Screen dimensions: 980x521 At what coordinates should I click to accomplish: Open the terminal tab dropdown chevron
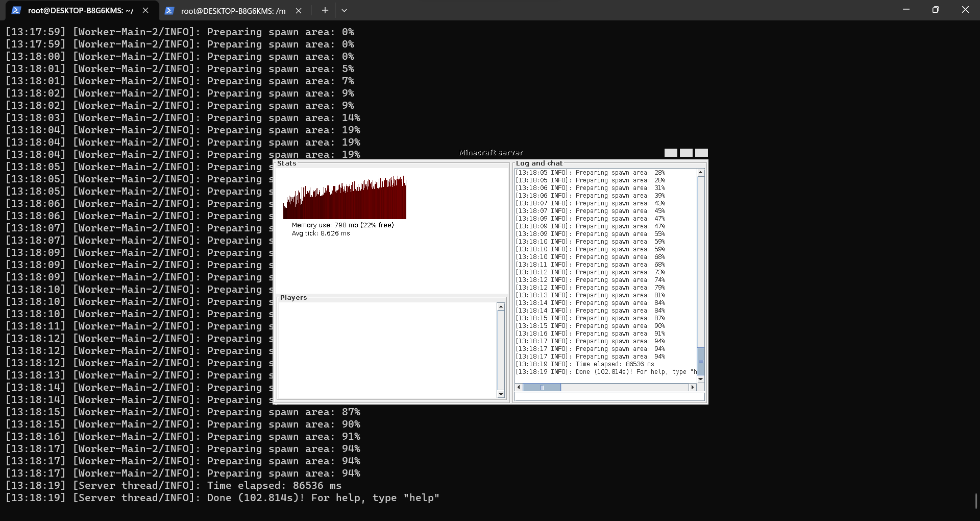click(x=345, y=10)
